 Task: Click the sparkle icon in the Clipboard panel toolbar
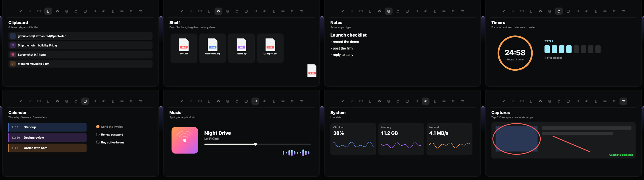[21, 11]
